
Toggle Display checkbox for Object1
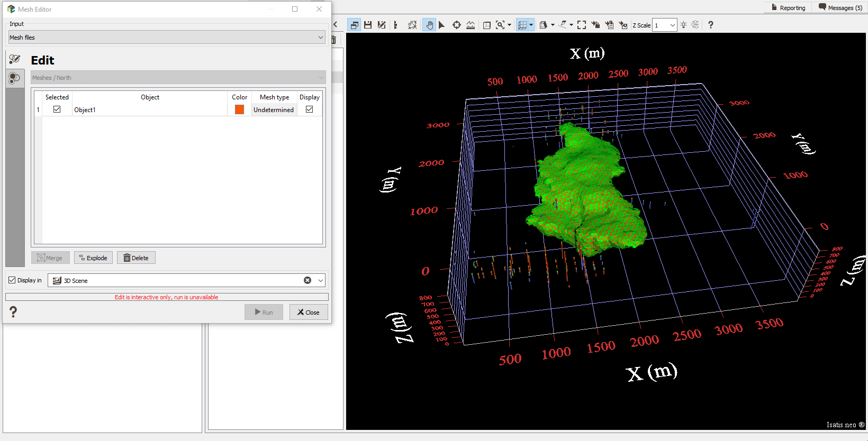pos(310,109)
